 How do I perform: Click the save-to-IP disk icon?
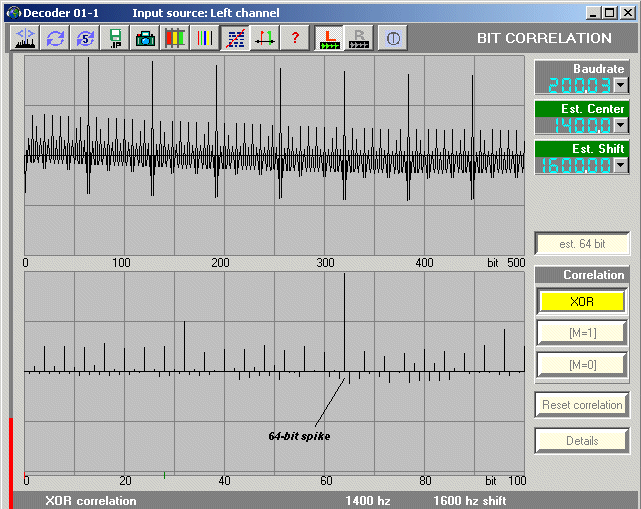tap(115, 38)
